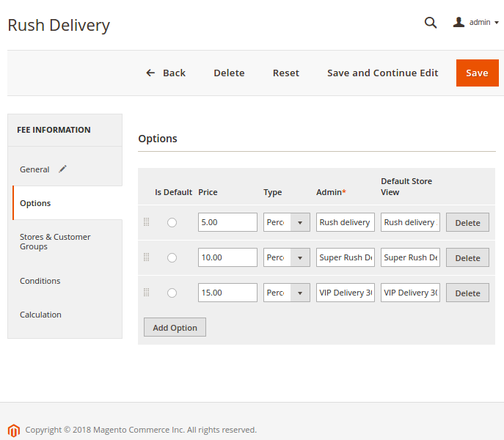Click the admin user account icon

click(x=459, y=23)
